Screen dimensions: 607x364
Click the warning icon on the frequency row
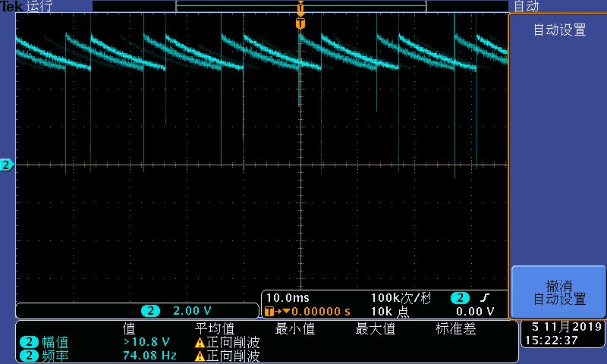[200, 356]
